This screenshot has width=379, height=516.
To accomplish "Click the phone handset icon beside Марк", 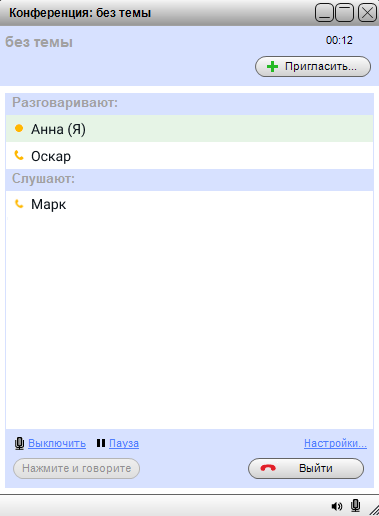I will pyautogui.click(x=19, y=204).
